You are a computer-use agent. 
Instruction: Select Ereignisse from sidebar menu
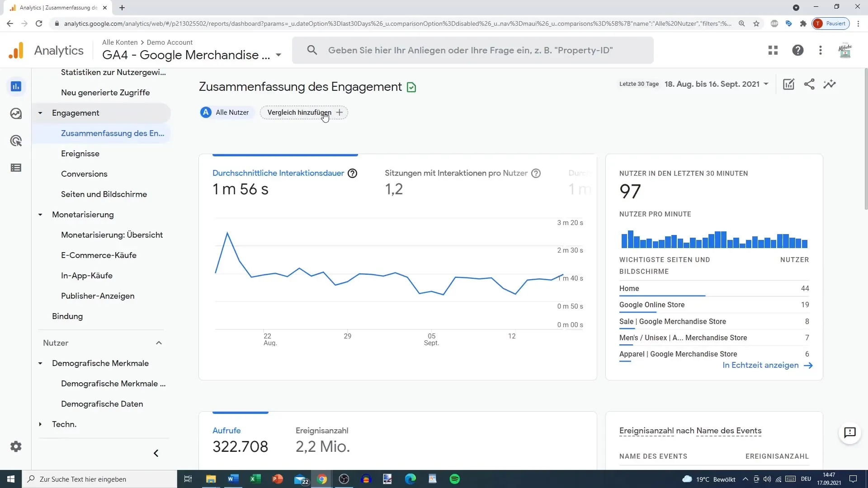point(80,154)
